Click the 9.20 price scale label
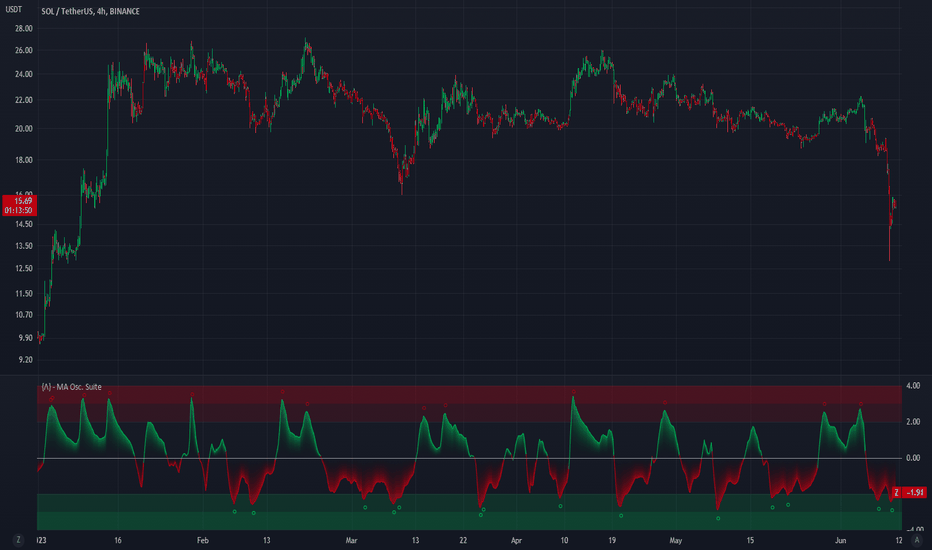 (25, 360)
